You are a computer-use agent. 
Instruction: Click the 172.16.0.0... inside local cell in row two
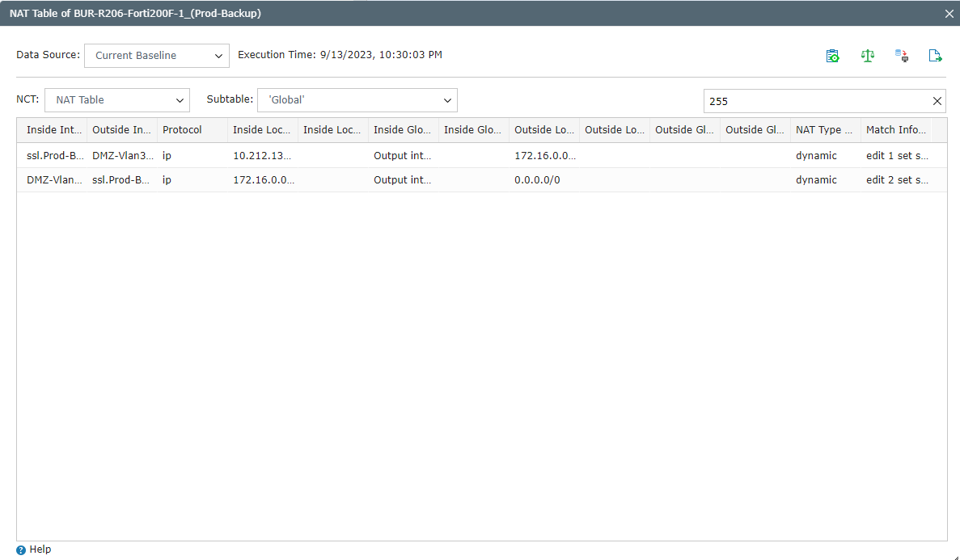coord(263,180)
